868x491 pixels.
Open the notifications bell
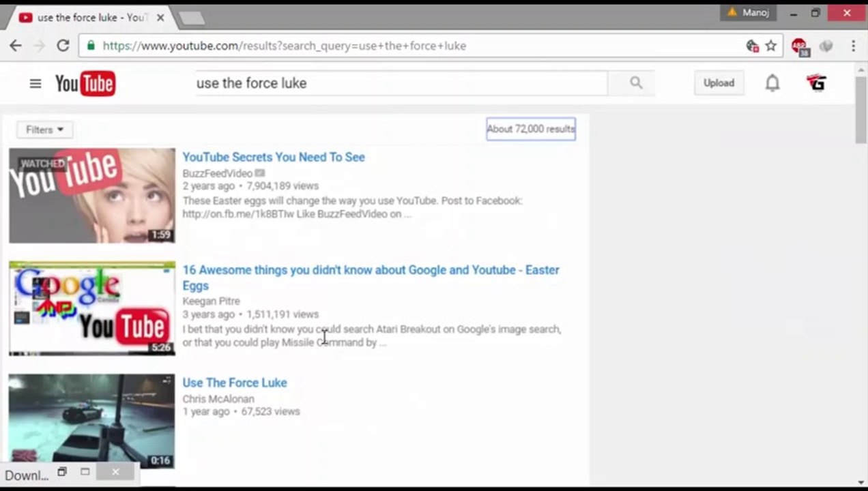point(772,83)
